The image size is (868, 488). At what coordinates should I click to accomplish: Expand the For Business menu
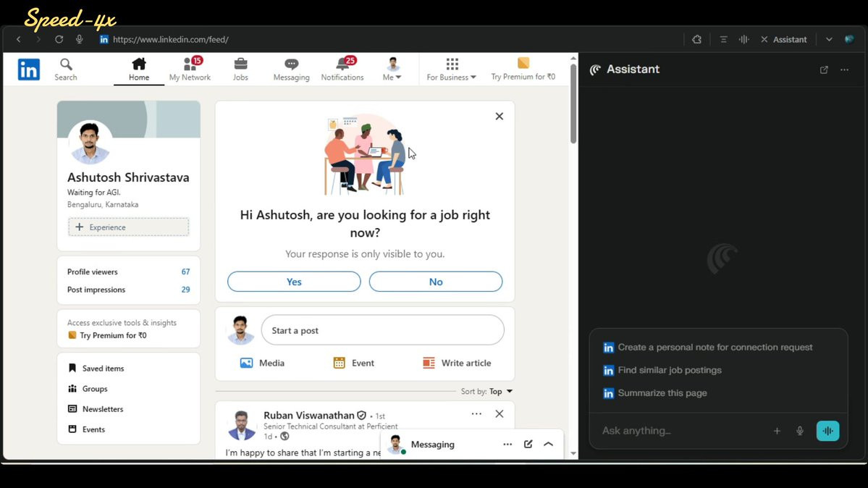[451, 70]
